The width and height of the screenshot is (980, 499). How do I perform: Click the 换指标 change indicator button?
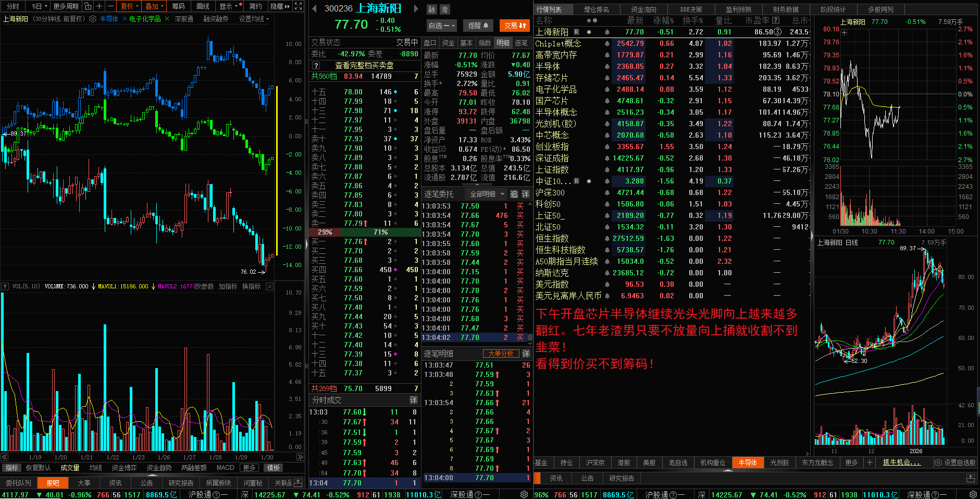(x=251, y=286)
